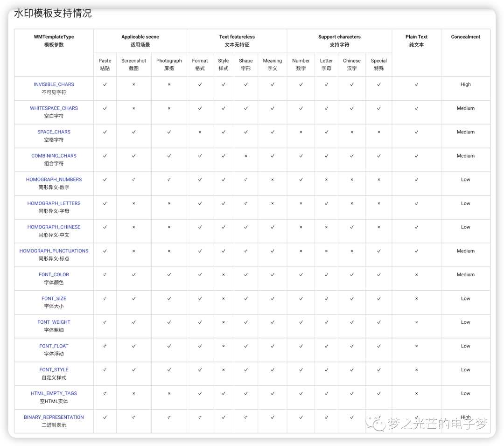Click the Screenshot cross in INVISIBLE_CHARS row
Viewport: 504px width, 446px height.
[x=134, y=84]
